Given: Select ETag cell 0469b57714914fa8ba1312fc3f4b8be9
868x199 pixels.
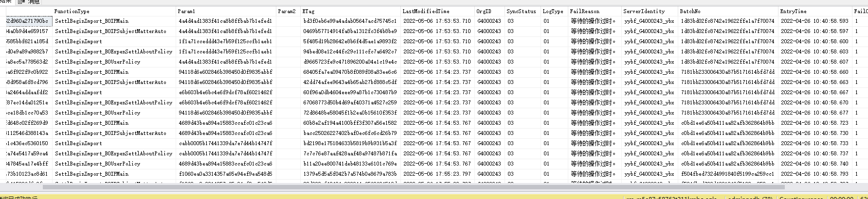Looking at the screenshot, I should 350,32.
